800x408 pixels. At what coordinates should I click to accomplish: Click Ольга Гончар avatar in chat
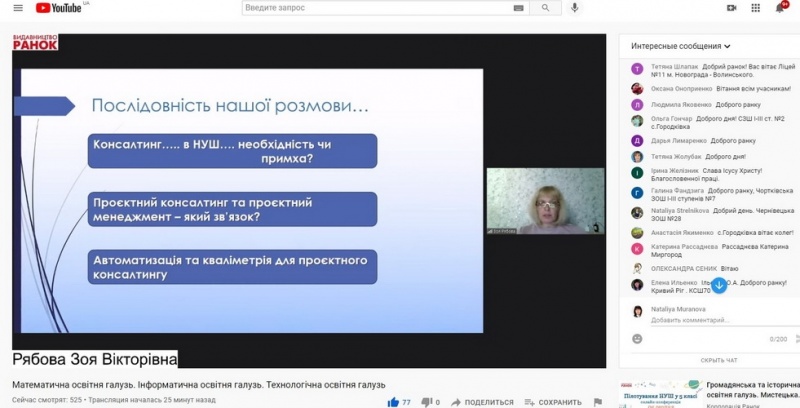(637, 121)
